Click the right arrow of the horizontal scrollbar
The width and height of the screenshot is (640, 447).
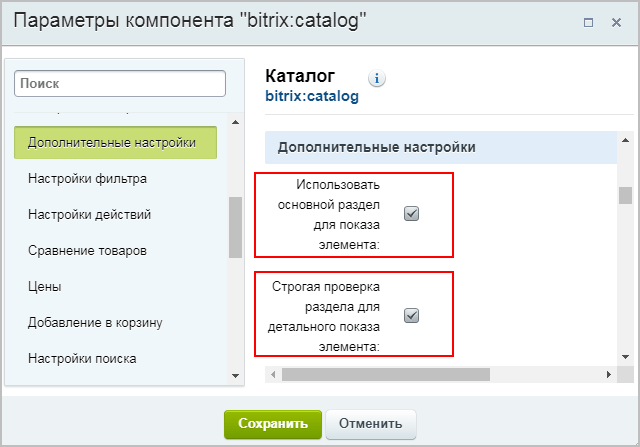click(x=609, y=374)
